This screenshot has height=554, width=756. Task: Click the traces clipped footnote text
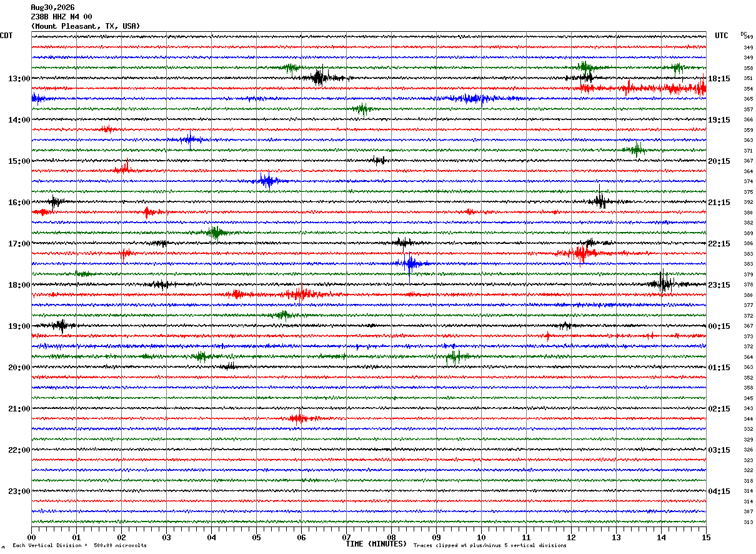tap(490, 545)
